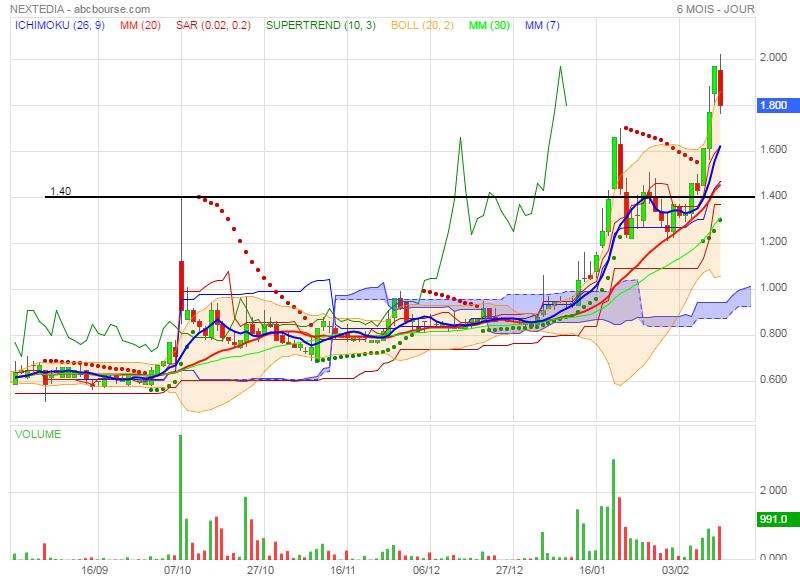Select the green MM (30) legend entry

489,25
